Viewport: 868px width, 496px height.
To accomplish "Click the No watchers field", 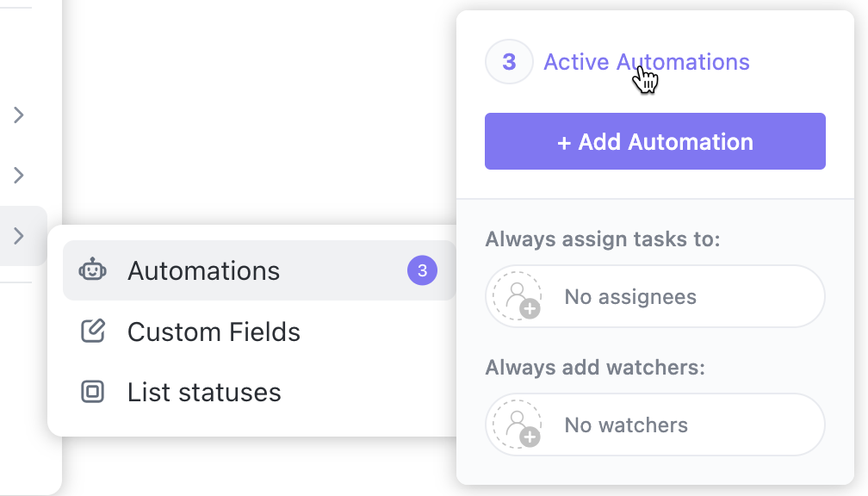I will pos(654,424).
